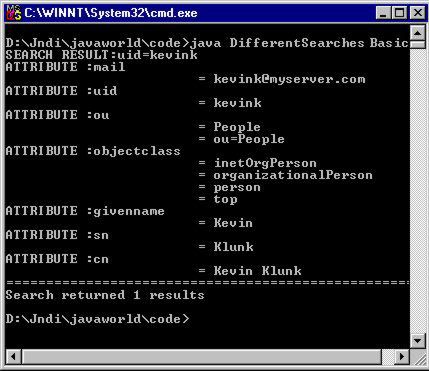Click the inetOrgPerson value

[265, 163]
